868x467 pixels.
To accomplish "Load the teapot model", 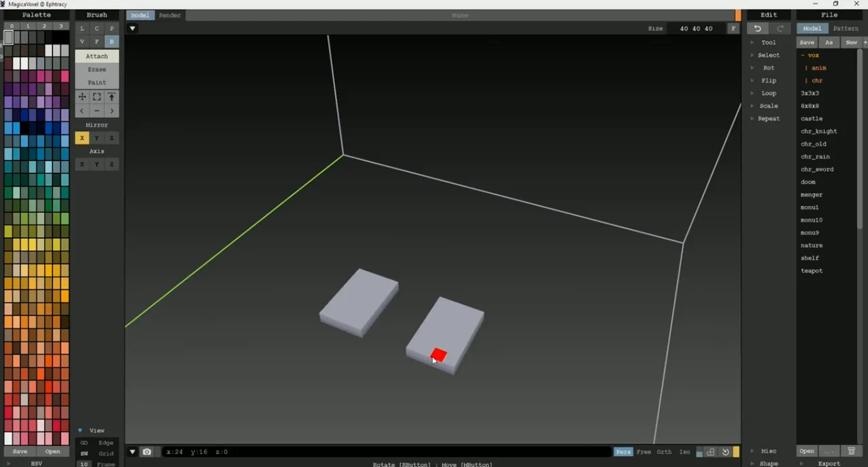I will click(x=812, y=271).
